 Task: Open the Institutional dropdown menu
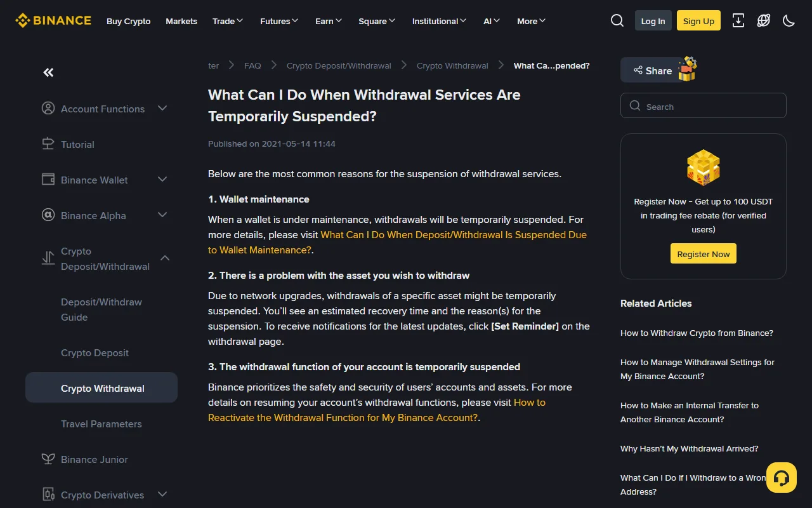point(439,21)
